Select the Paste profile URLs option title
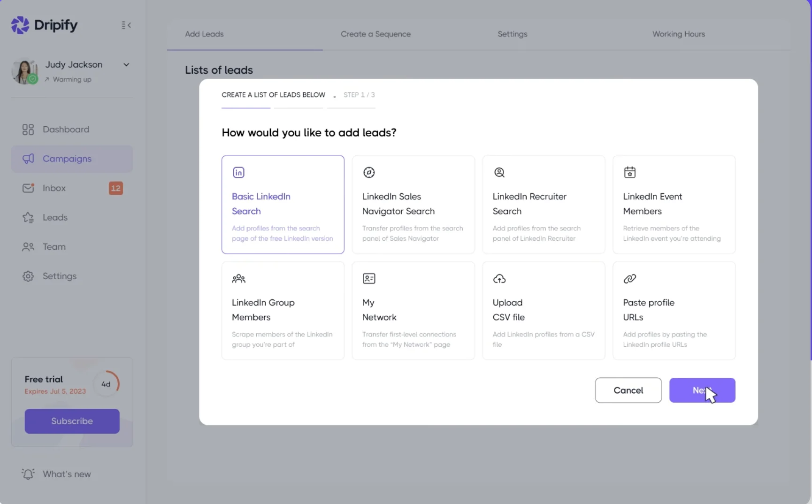The height and width of the screenshot is (504, 812). (x=649, y=310)
